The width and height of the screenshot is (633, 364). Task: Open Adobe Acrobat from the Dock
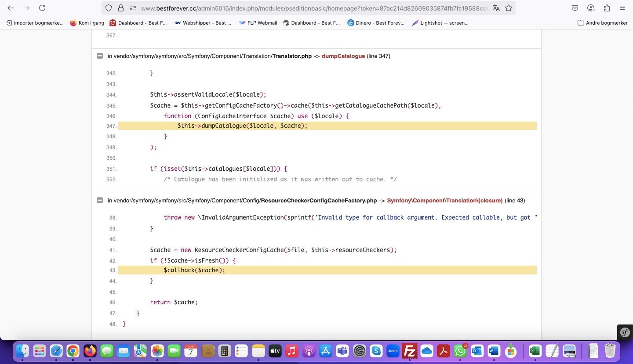pyautogui.click(x=443, y=351)
